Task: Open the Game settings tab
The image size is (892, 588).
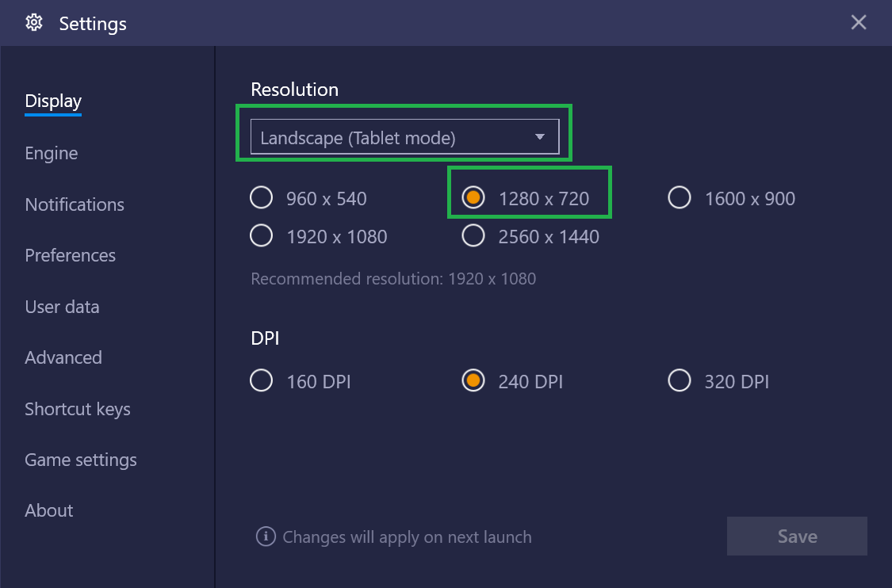Action: point(81,460)
